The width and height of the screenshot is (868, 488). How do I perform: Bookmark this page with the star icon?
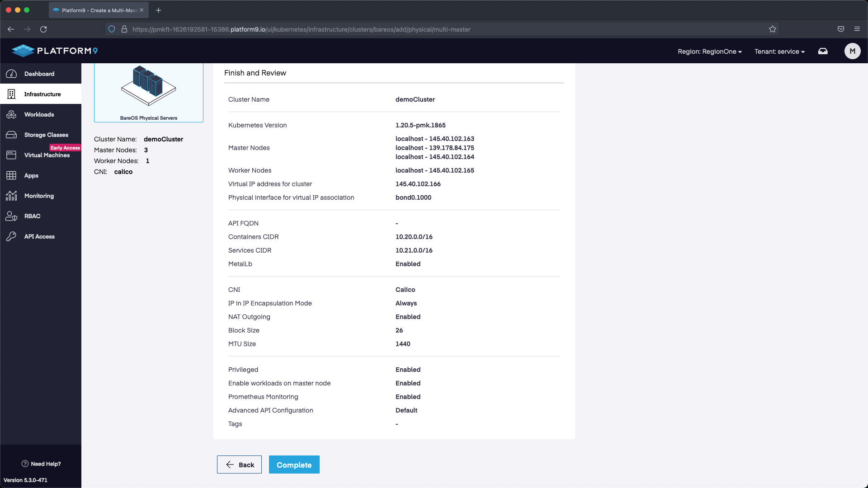pos(773,29)
